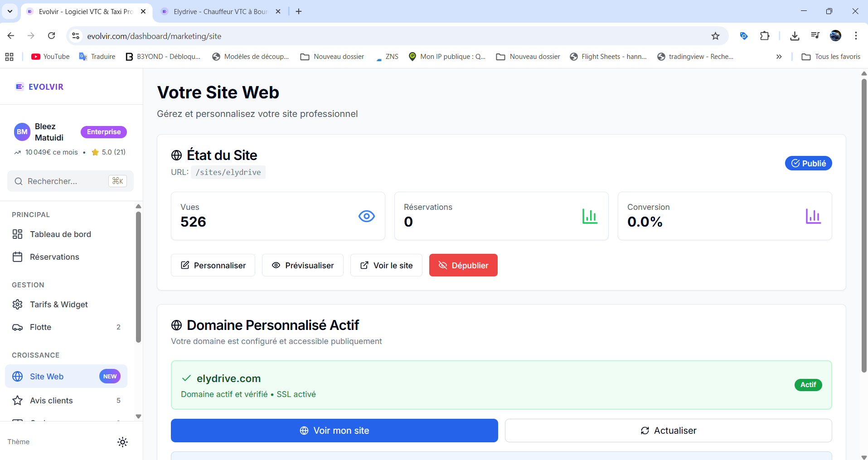Click the Conversion chart icon
Image resolution: width=868 pixels, height=460 pixels.
814,216
